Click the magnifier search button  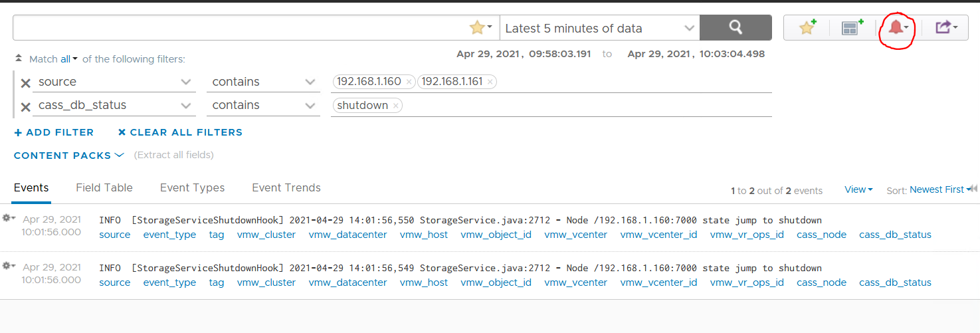(735, 28)
